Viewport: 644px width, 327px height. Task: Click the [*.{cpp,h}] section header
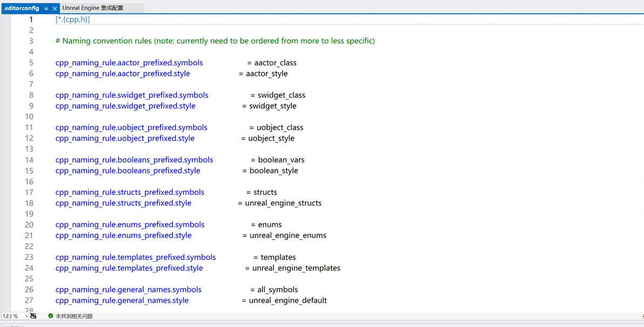tap(72, 19)
